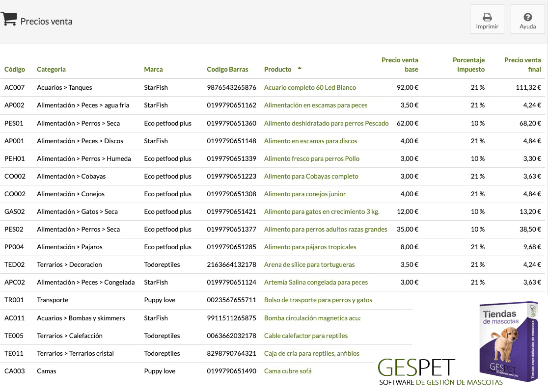Click category Terrarios > Decoracion
Image resolution: width=548 pixels, height=392 pixels.
(69, 264)
